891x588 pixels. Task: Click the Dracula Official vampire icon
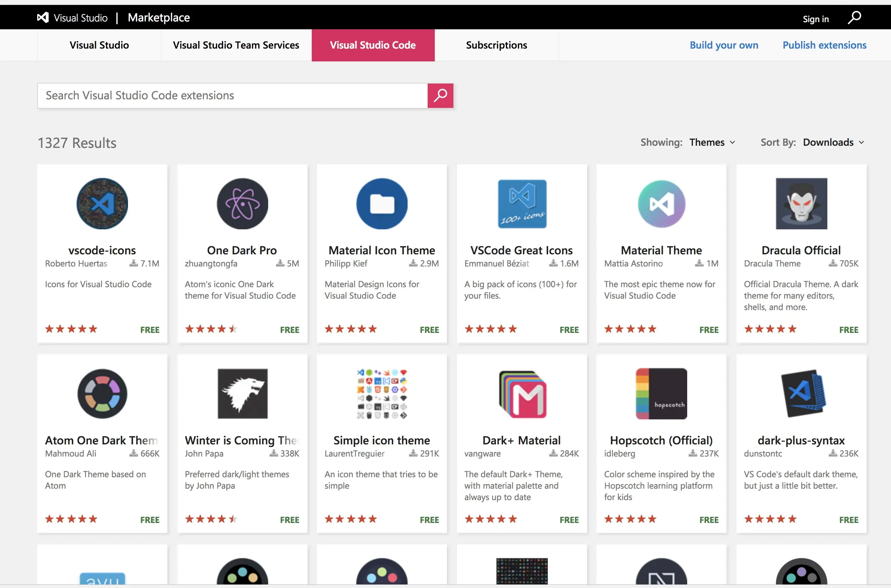pyautogui.click(x=801, y=204)
